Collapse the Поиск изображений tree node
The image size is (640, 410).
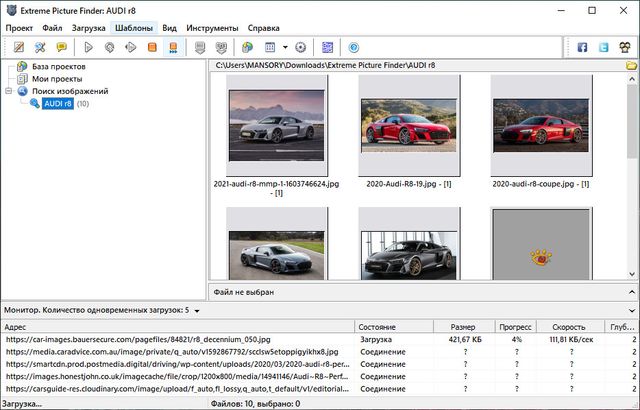pos(9,91)
